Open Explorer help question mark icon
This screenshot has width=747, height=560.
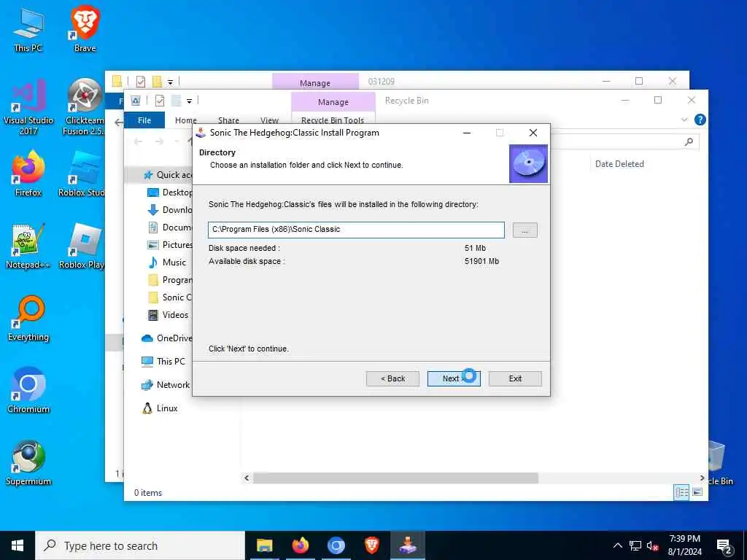700,120
